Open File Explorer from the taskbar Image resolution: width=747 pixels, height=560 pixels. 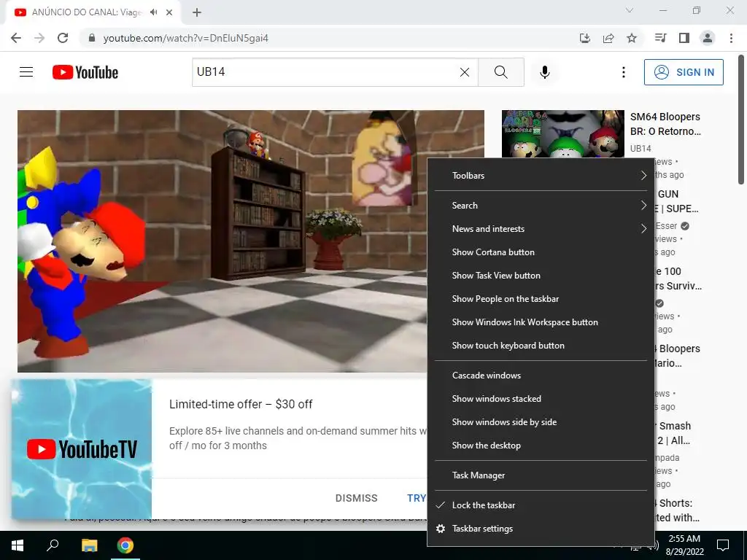89,545
